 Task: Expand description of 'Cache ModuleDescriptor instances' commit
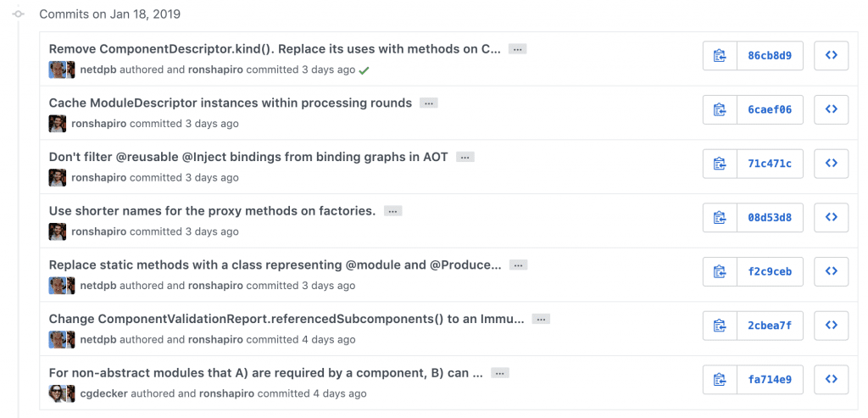429,103
